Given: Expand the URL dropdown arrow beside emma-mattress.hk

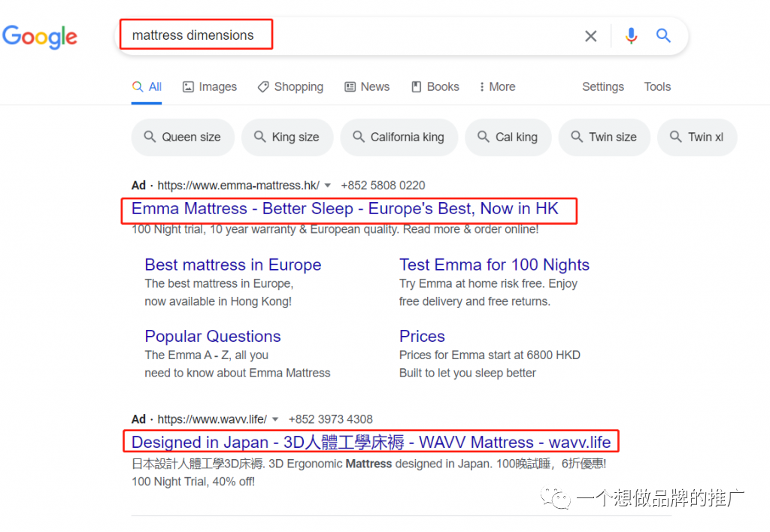Looking at the screenshot, I should click(329, 185).
